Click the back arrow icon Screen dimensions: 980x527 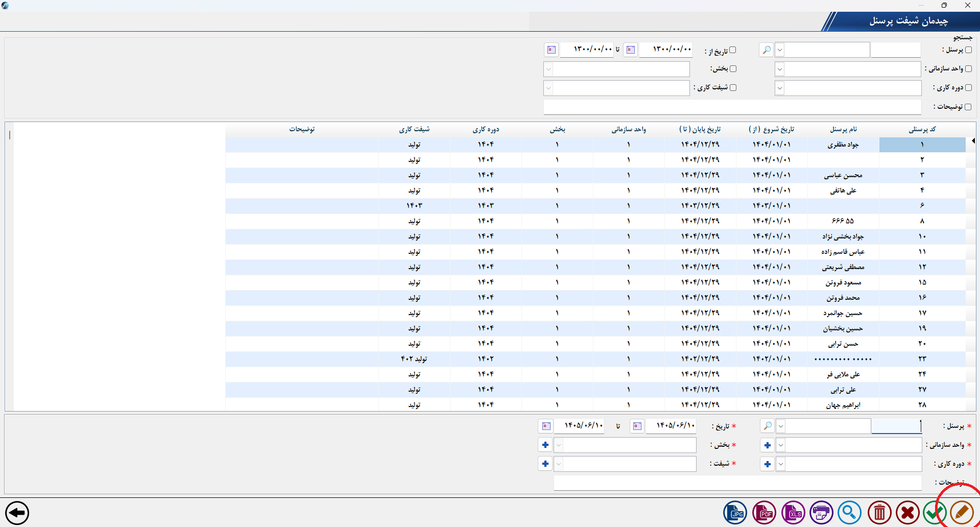click(x=17, y=513)
